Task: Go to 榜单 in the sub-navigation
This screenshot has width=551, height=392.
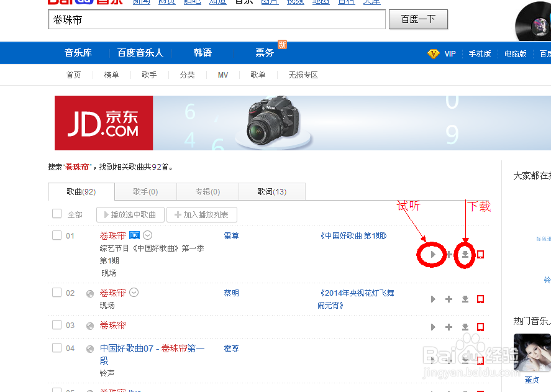Action: coord(111,75)
